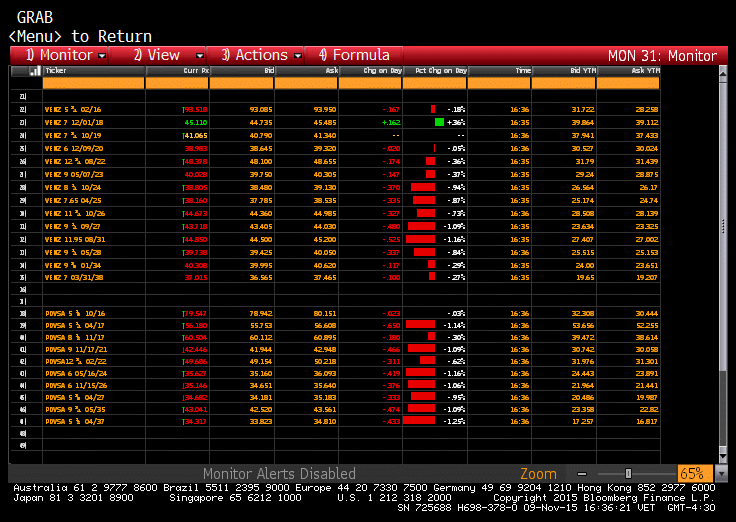The image size is (736, 522).
Task: Expand the View dropdown arrow
Action: 200,56
